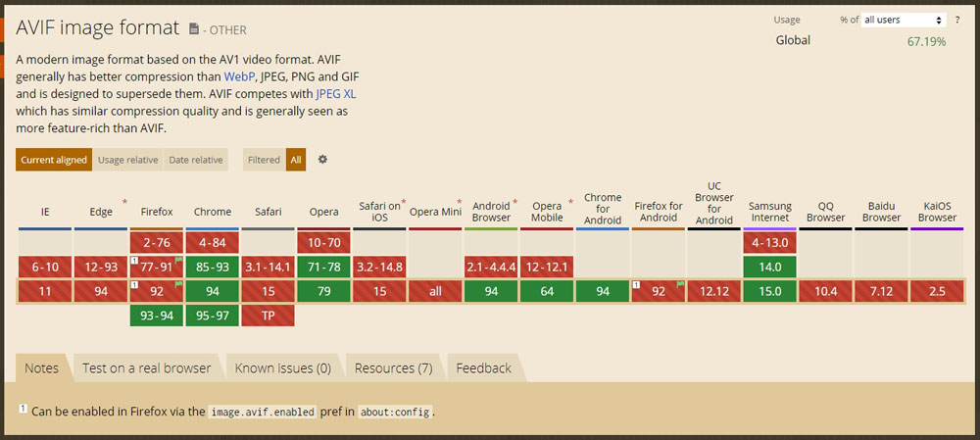Click Opera 79 version cell
This screenshot has height=440, width=980.
(x=323, y=291)
